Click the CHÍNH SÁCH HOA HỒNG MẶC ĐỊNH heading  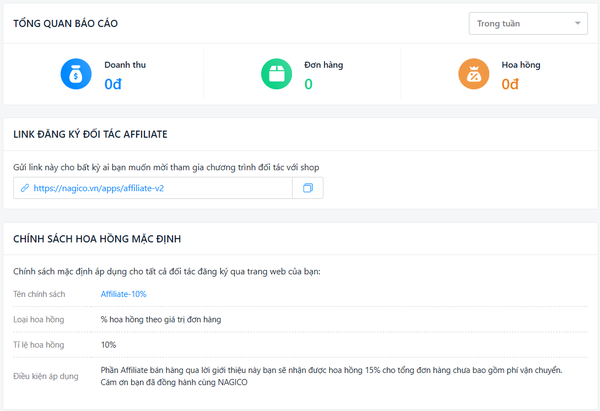(96, 238)
